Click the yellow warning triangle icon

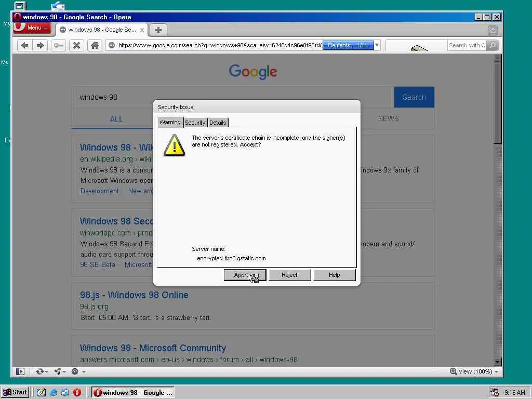tap(175, 145)
